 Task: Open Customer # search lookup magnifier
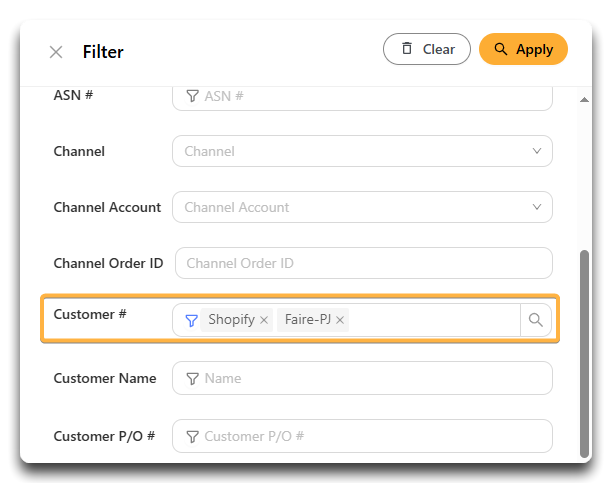pos(536,320)
